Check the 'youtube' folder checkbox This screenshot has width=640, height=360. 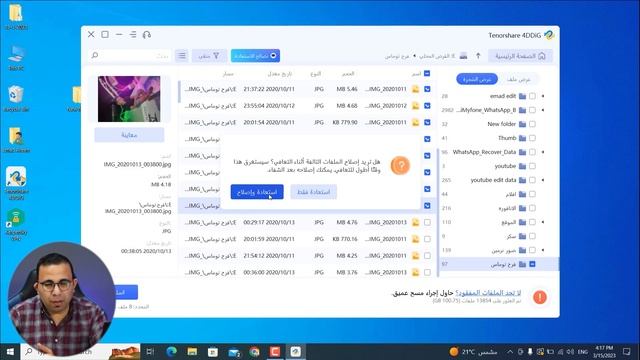click(532, 166)
